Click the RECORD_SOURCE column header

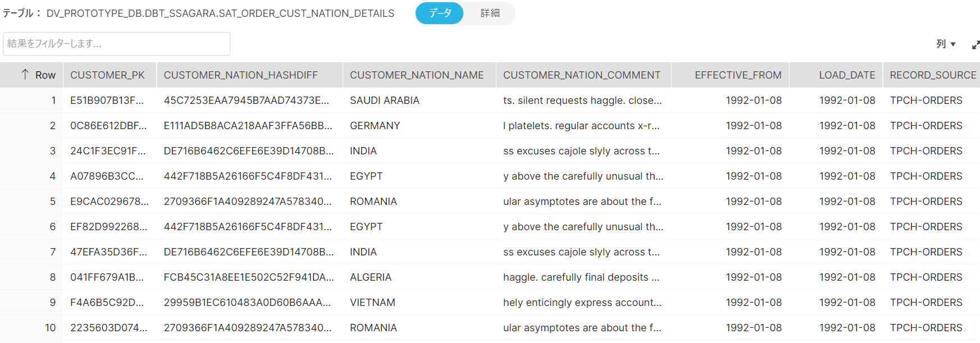click(x=932, y=75)
